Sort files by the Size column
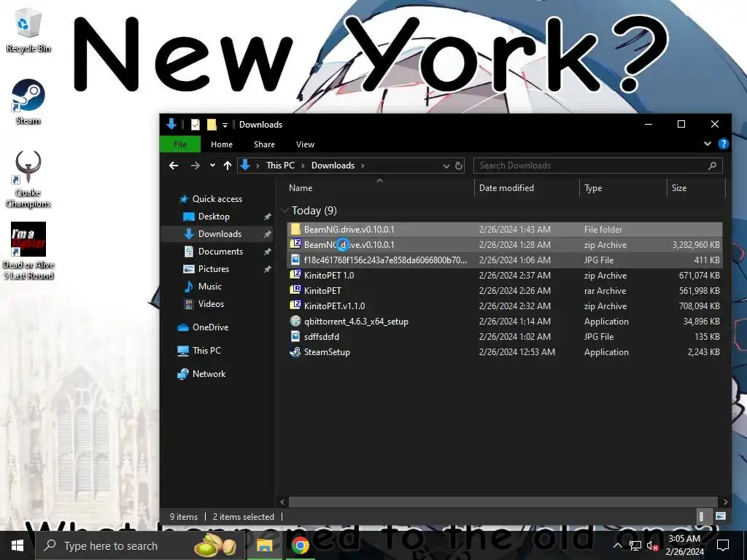 pos(695,188)
